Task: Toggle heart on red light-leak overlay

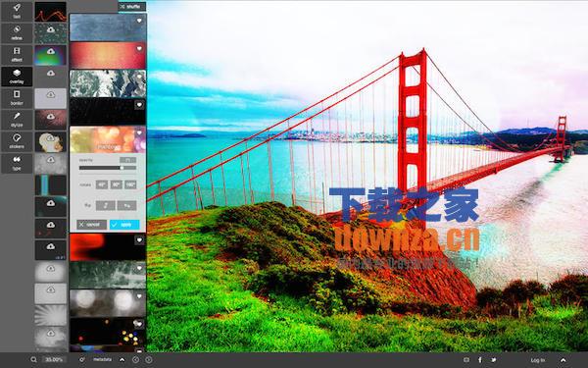Action: (139, 240)
